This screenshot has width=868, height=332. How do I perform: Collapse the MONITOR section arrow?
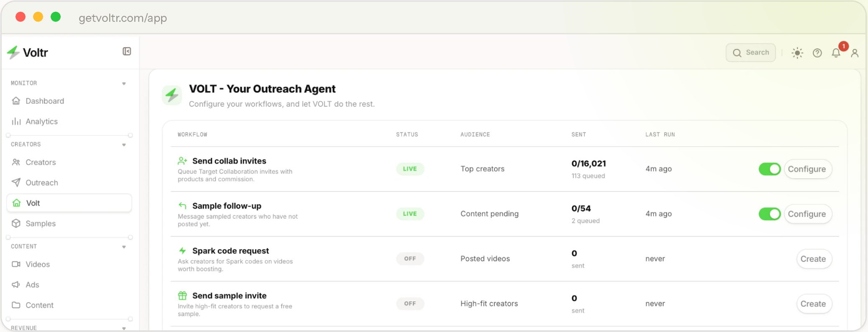(124, 84)
